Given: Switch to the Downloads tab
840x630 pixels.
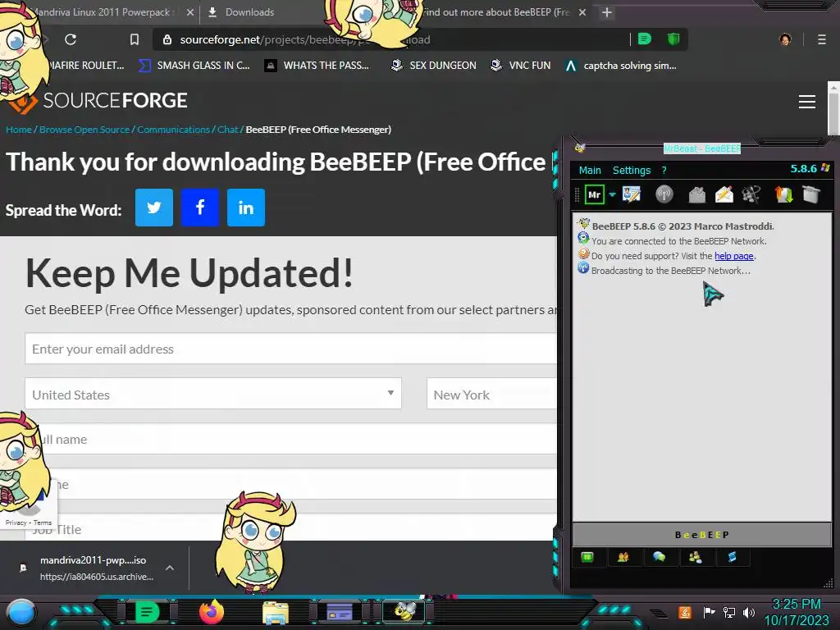Looking at the screenshot, I should 249,11.
